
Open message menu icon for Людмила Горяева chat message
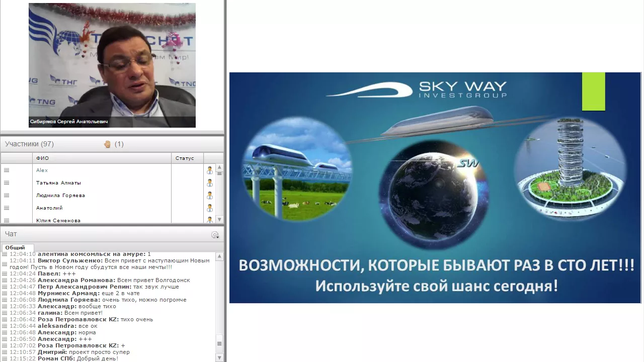[5, 300]
